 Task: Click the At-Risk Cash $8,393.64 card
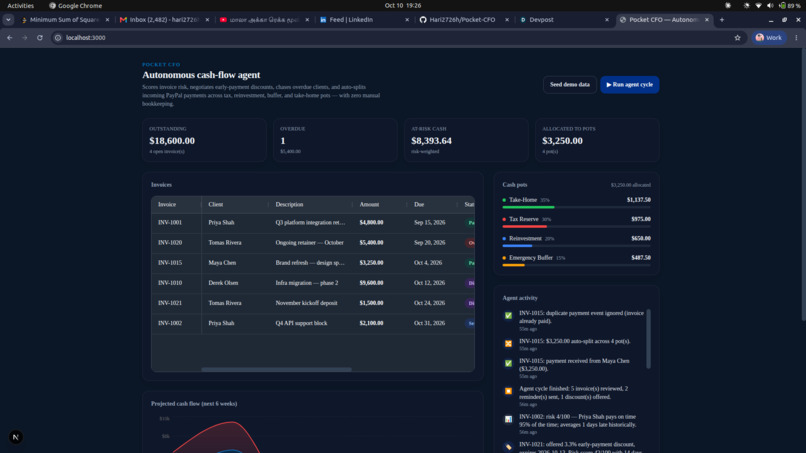(466, 140)
